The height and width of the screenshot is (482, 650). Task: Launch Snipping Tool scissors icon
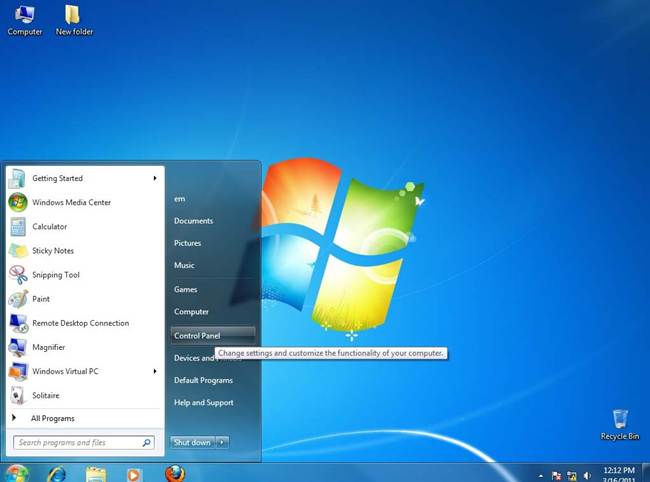[x=18, y=275]
